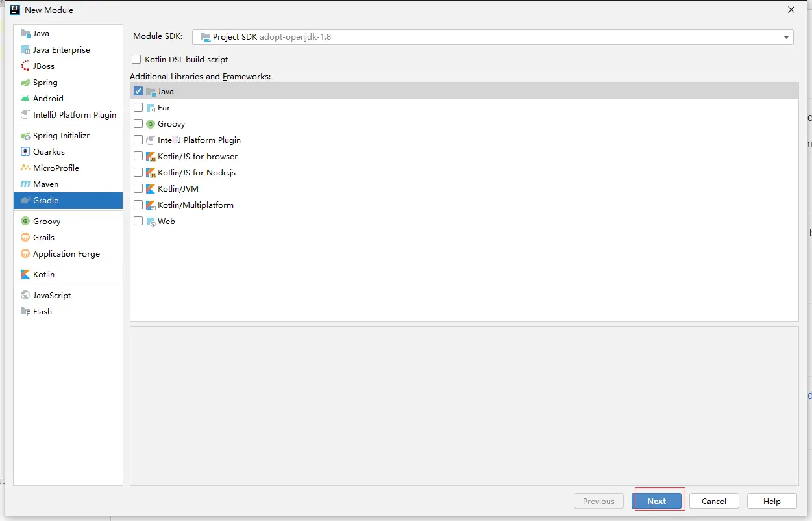
Task: Click the MicroProfile icon
Action: 25,168
